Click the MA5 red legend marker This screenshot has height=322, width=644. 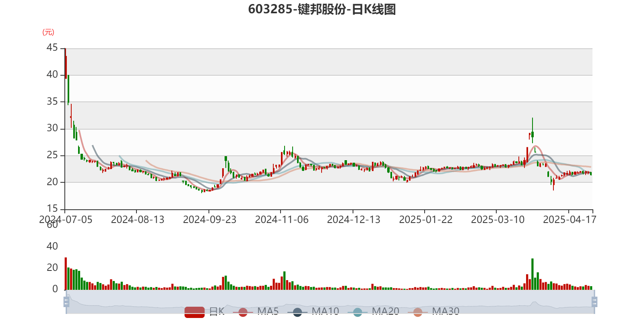click(243, 312)
